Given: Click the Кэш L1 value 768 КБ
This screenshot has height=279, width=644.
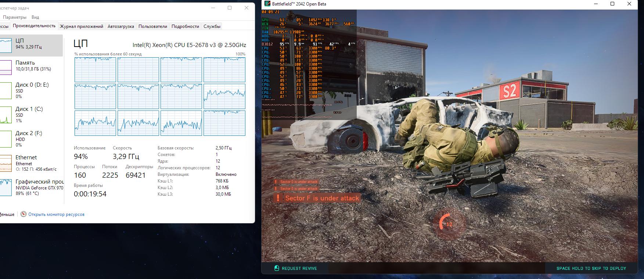Looking at the screenshot, I should tap(222, 181).
